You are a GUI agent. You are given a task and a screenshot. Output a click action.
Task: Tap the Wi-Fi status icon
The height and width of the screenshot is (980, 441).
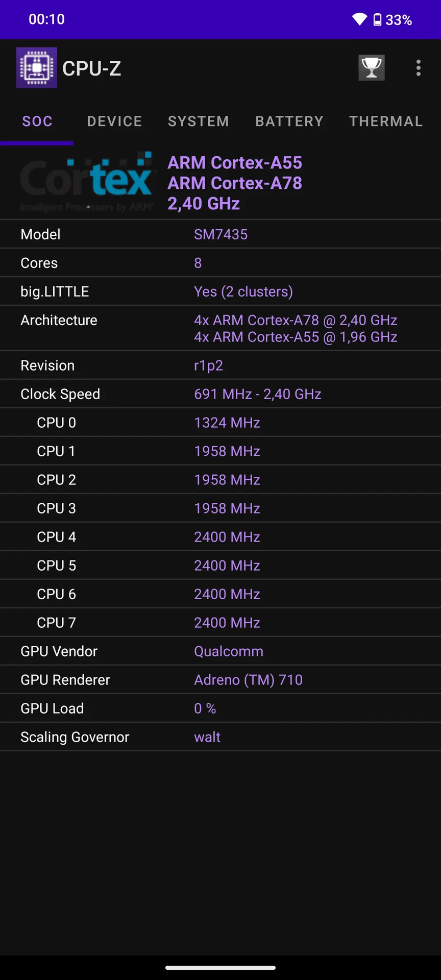tap(359, 19)
